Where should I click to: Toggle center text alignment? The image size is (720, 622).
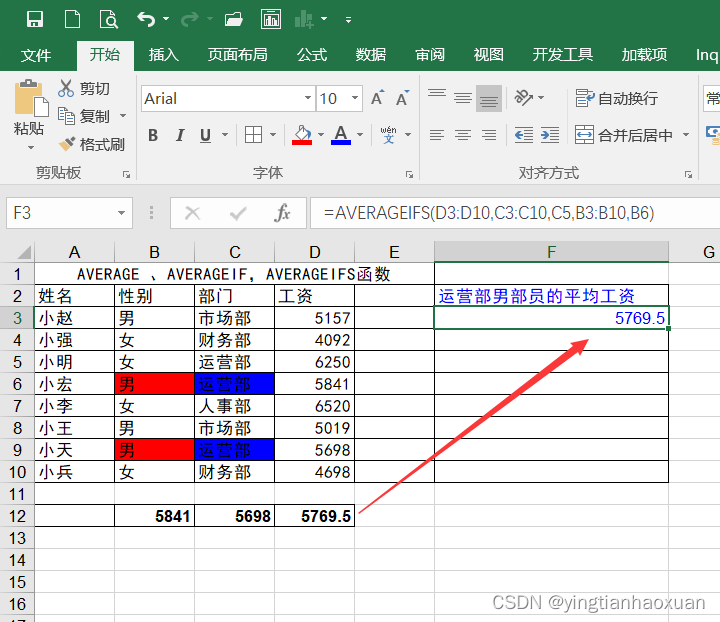pyautogui.click(x=463, y=135)
